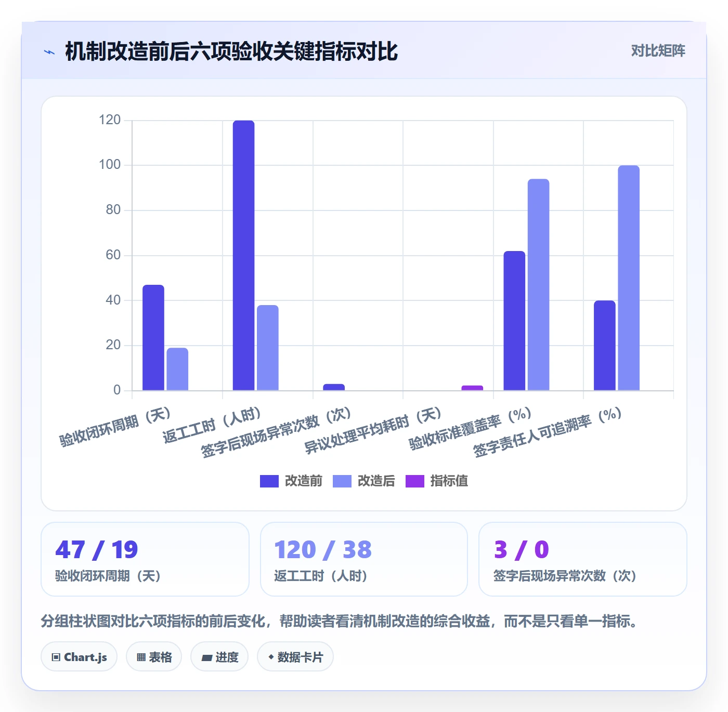
Task: Click the 120 y-axis tick label
Action: click(x=110, y=120)
